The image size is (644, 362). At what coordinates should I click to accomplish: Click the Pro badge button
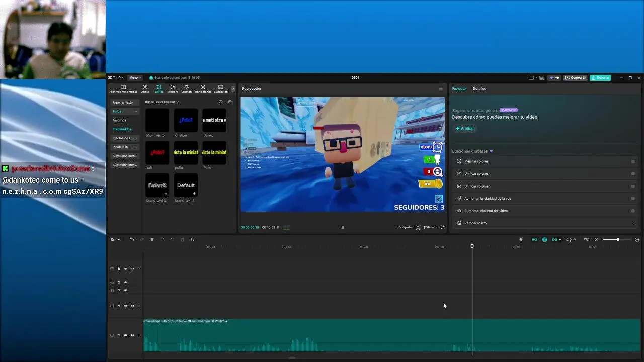coord(555,78)
